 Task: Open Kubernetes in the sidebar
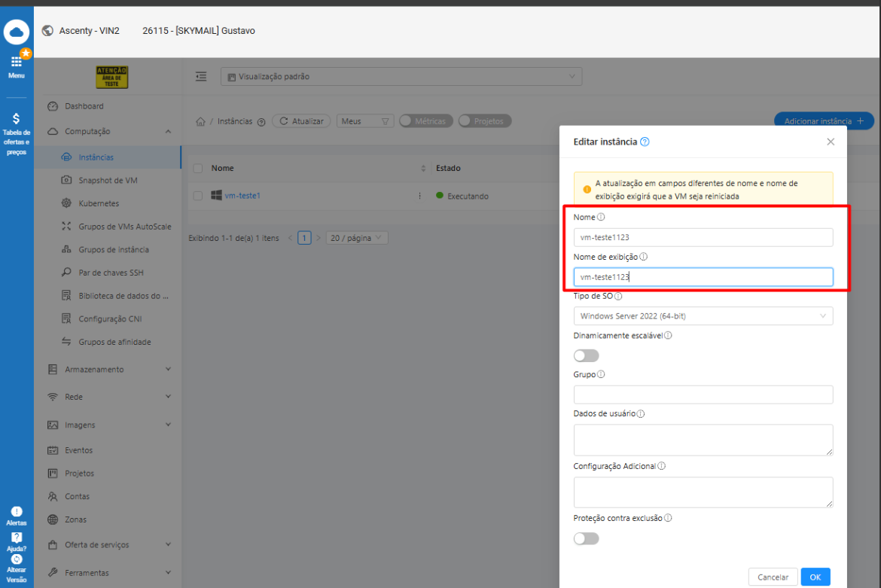(x=99, y=203)
